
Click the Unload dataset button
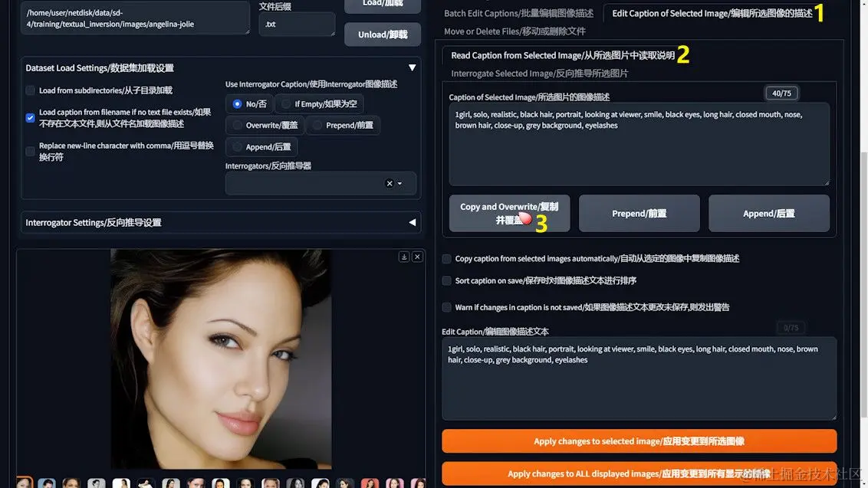(383, 34)
